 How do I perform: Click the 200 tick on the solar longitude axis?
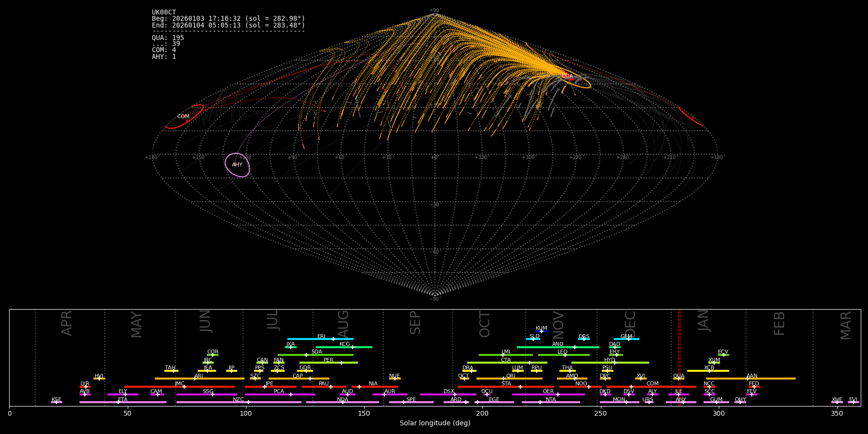(x=482, y=413)
